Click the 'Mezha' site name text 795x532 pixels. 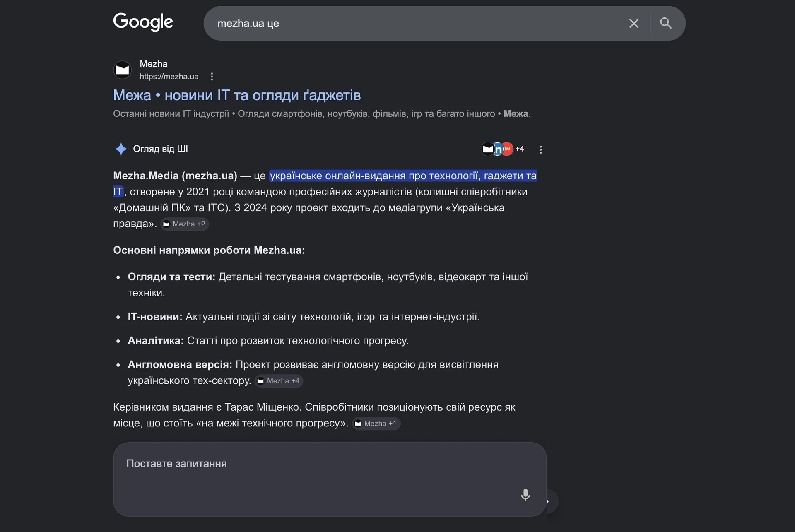click(154, 64)
